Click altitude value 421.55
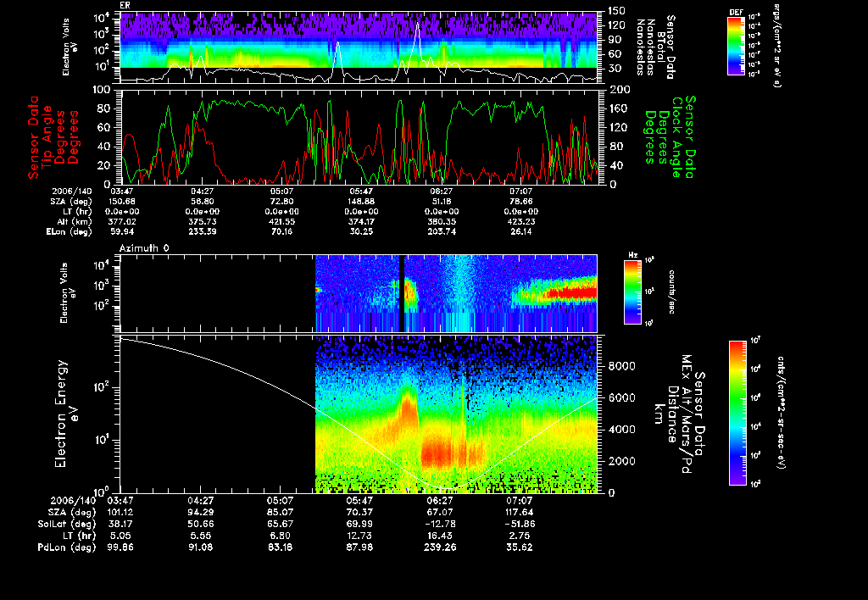This screenshot has width=868, height=600. [x=281, y=222]
